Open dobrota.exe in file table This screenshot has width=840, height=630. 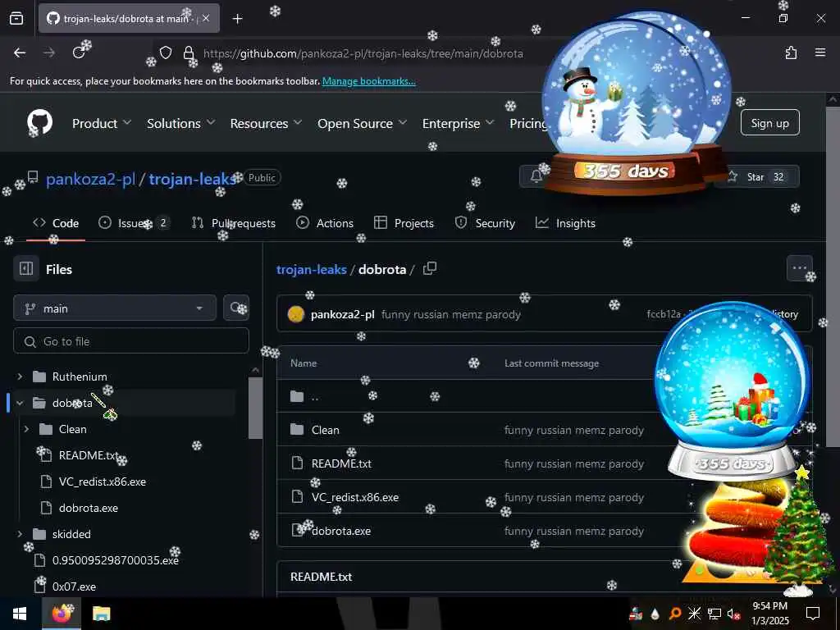click(340, 531)
